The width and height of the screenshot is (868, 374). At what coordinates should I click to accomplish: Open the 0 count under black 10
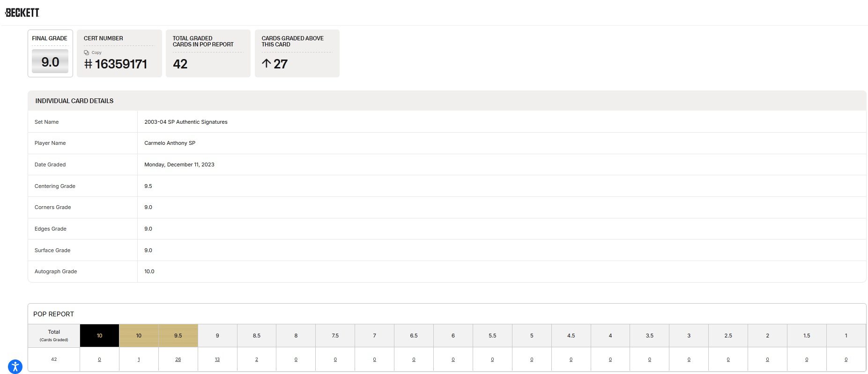tap(99, 359)
